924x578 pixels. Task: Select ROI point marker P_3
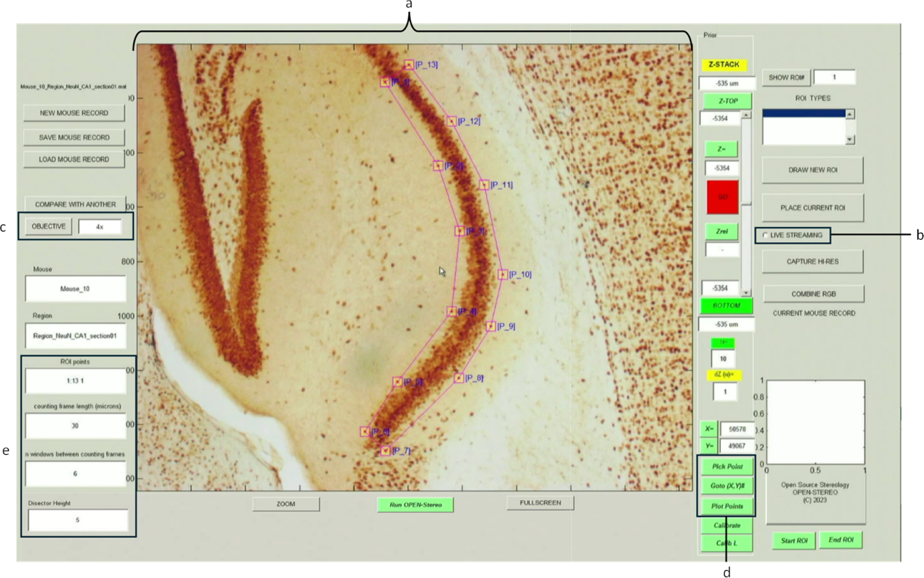coord(459,231)
